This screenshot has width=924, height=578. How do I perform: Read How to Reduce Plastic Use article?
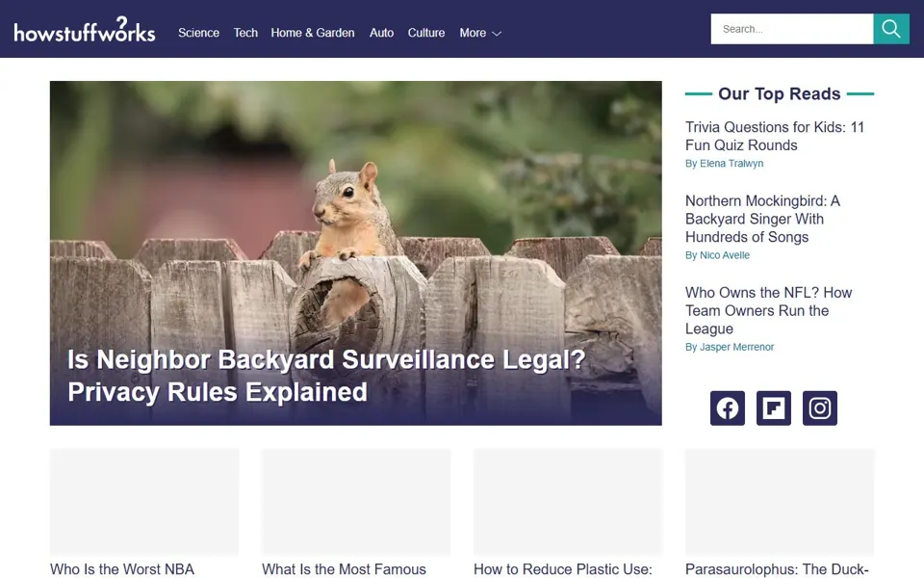point(563,569)
